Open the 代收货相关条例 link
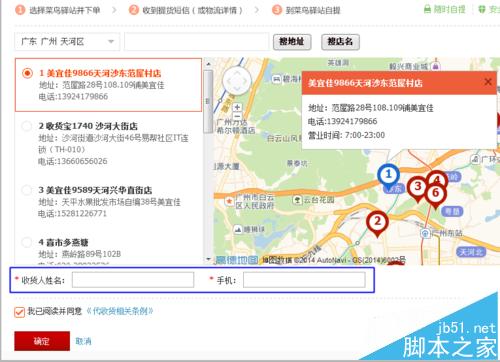Image resolution: width=500 pixels, height=362 pixels. pos(119,311)
